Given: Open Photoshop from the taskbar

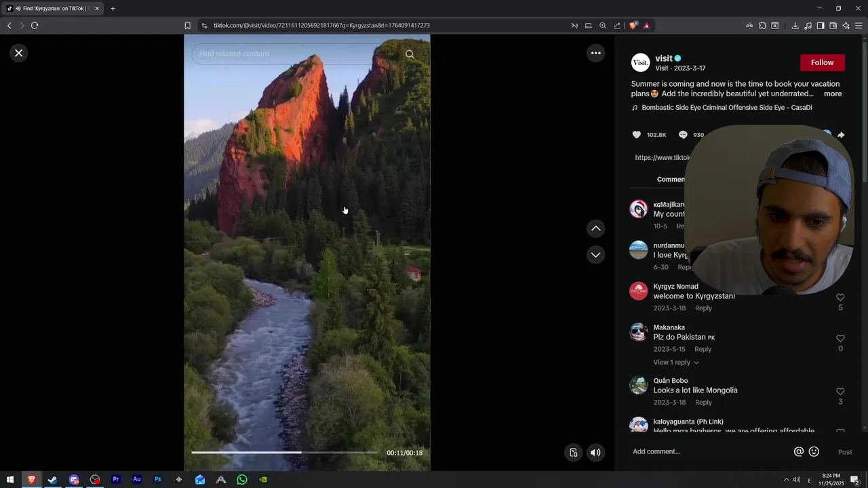Looking at the screenshot, I should 157,479.
